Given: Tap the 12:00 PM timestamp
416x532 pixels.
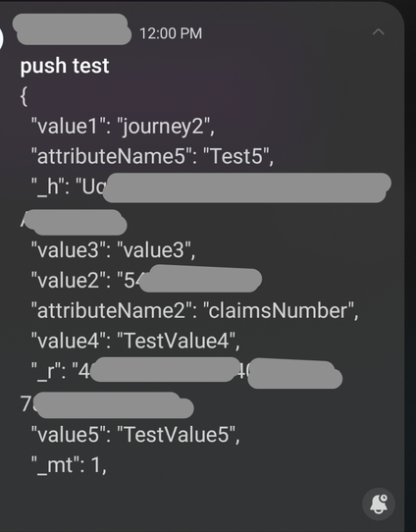Looking at the screenshot, I should (171, 33).
